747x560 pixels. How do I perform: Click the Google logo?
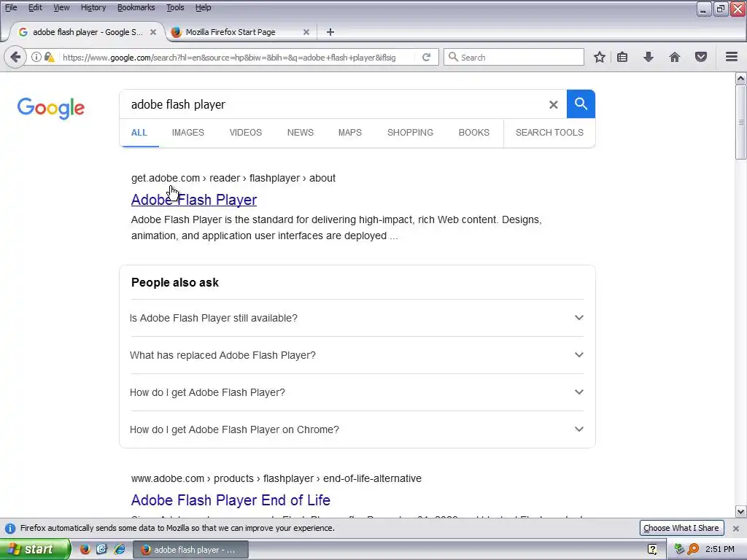pyautogui.click(x=51, y=108)
